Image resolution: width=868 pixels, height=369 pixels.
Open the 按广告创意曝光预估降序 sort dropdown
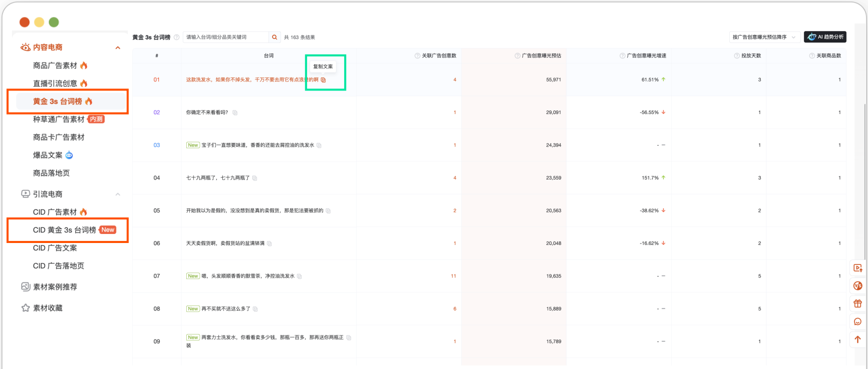click(x=764, y=37)
